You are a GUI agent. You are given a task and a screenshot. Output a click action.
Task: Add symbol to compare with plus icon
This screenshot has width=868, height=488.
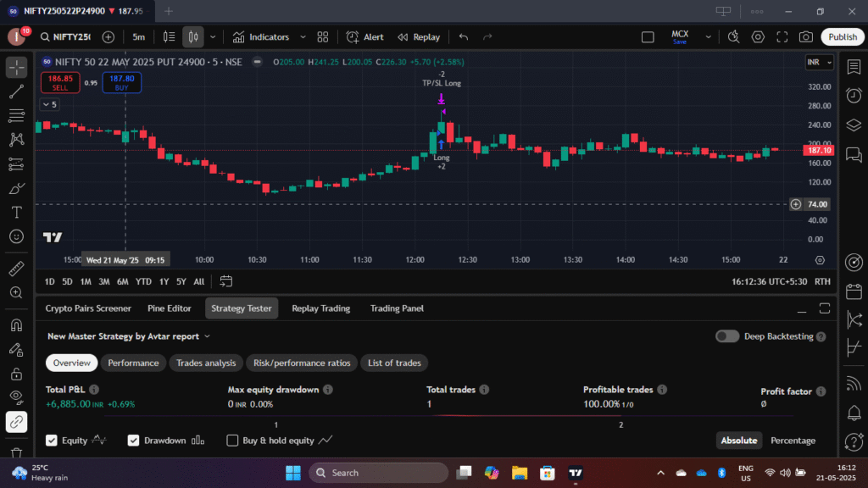point(108,37)
